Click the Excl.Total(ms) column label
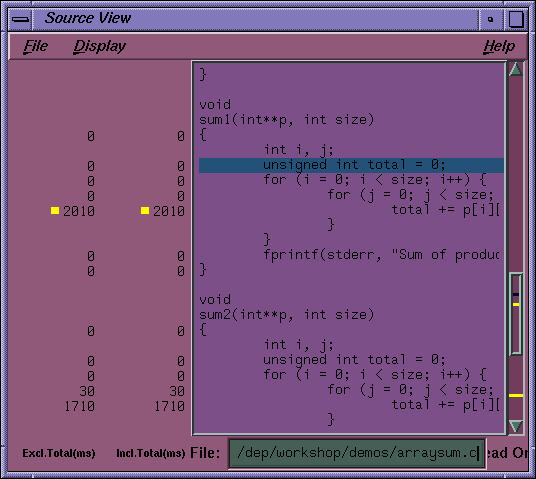Screen dimensions: 536x479 pyautogui.click(x=59, y=453)
